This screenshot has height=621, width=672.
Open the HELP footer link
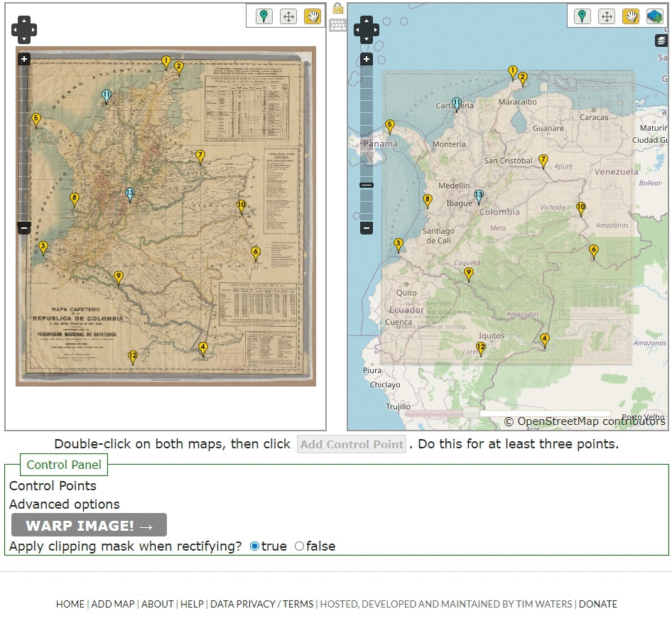pyautogui.click(x=192, y=604)
